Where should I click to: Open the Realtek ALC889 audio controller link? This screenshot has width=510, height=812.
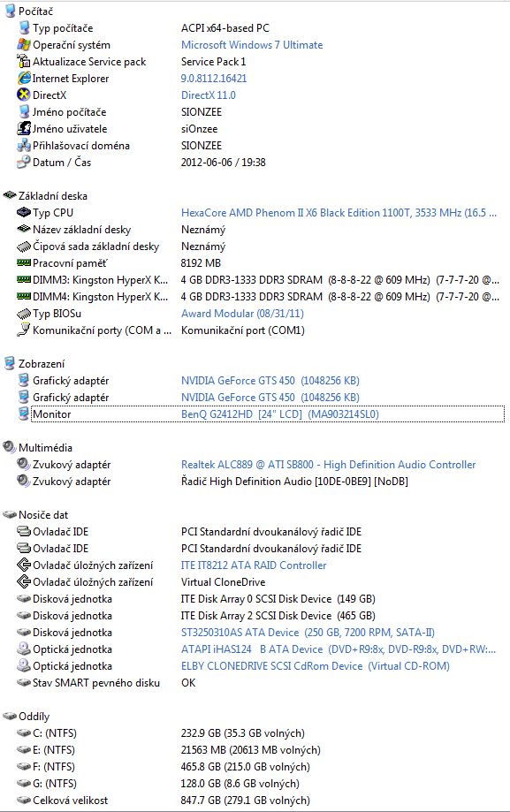pos(328,465)
